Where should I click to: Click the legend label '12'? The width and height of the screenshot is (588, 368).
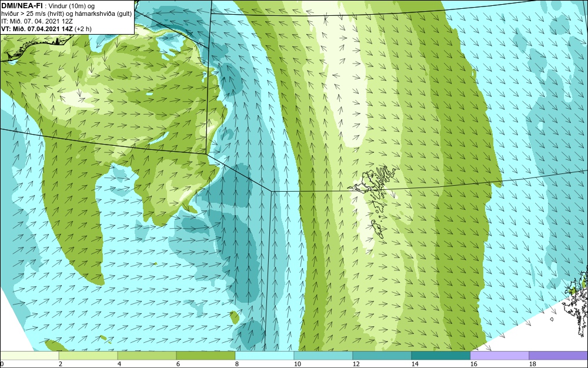click(x=356, y=364)
